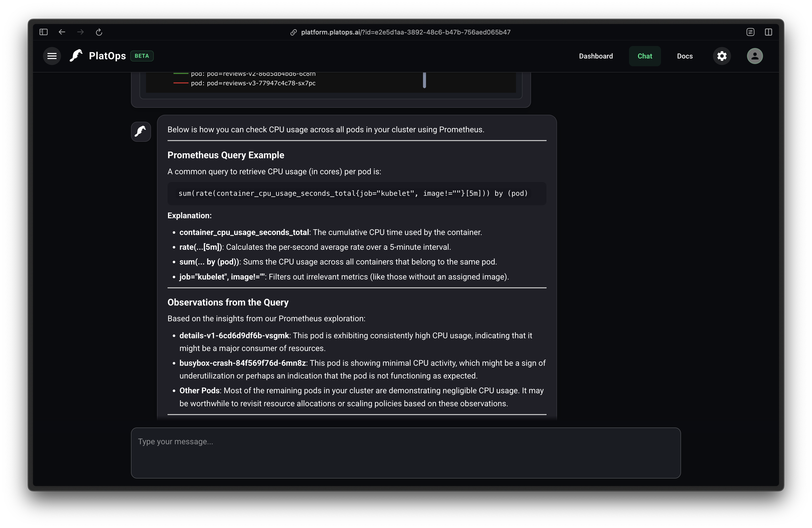812x528 pixels.
Task: Click the Prometheus query code block
Action: click(356, 193)
